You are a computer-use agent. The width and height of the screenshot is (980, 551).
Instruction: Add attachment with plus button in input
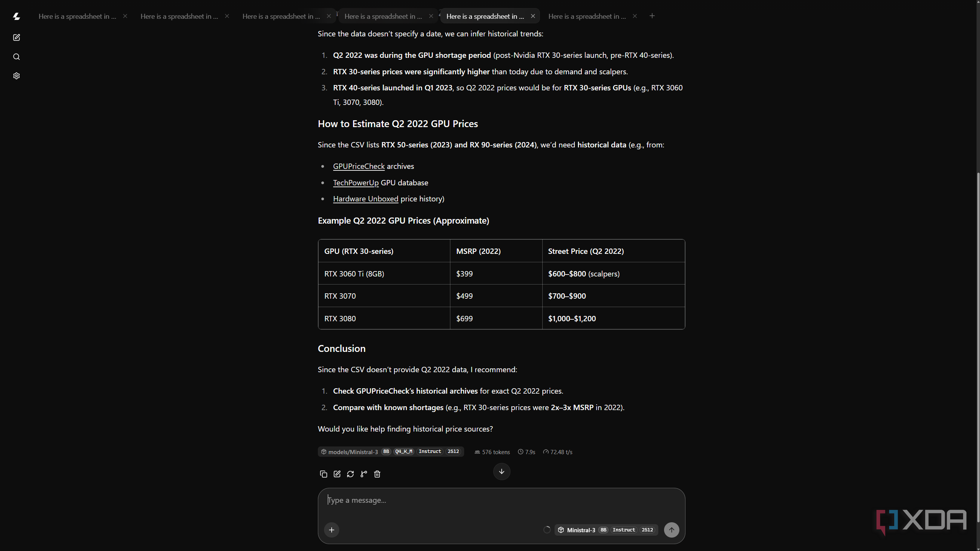tap(332, 530)
